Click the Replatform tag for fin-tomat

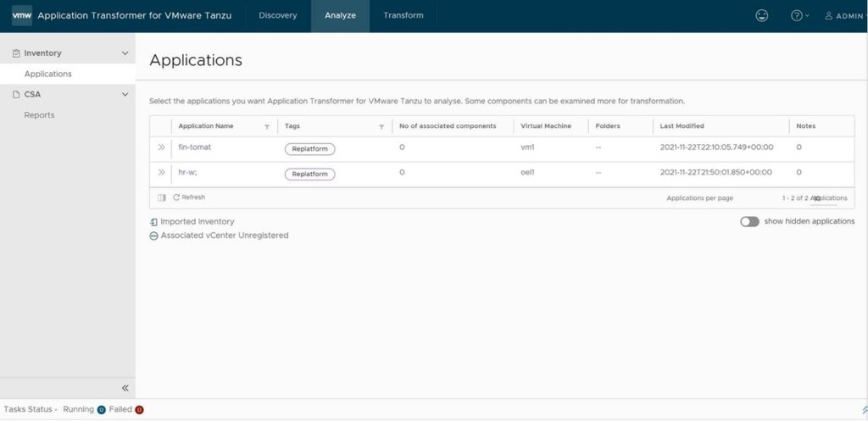click(x=310, y=149)
